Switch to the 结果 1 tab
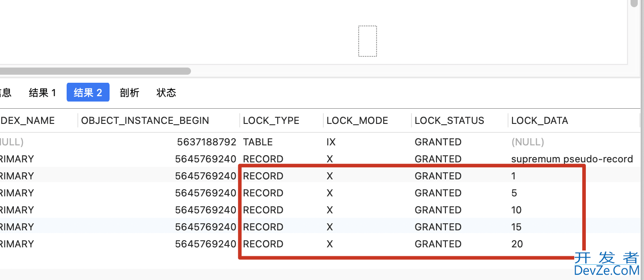Image resolution: width=644 pixels, height=280 pixels. click(x=42, y=93)
